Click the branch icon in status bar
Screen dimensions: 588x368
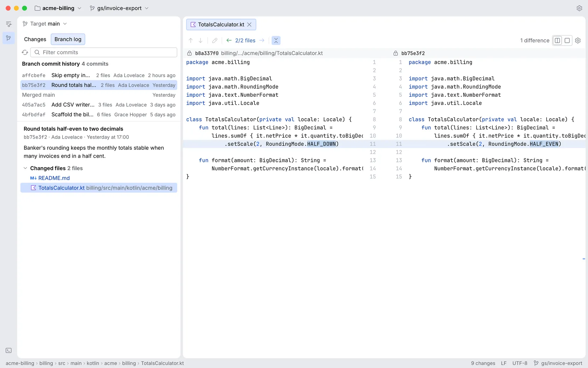pyautogui.click(x=536, y=363)
